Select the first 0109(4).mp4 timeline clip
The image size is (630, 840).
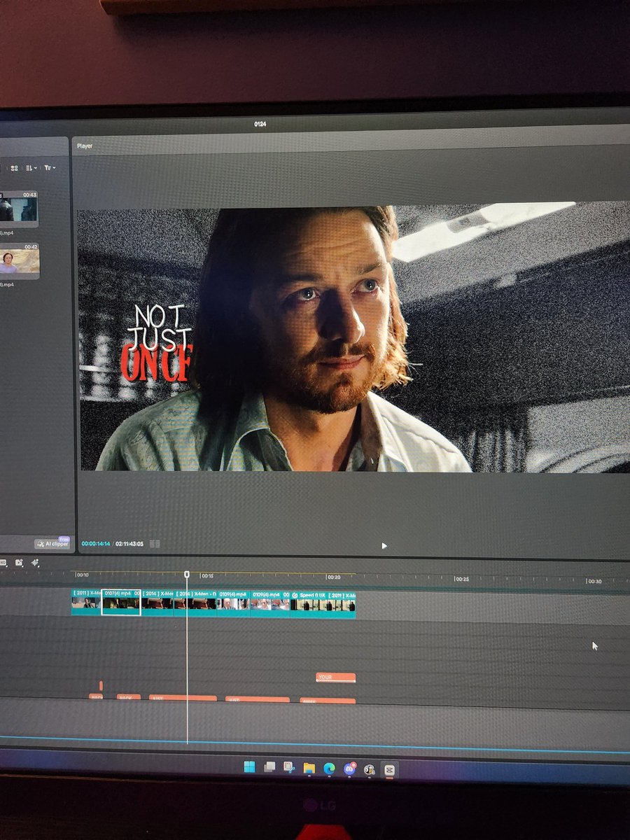233,603
